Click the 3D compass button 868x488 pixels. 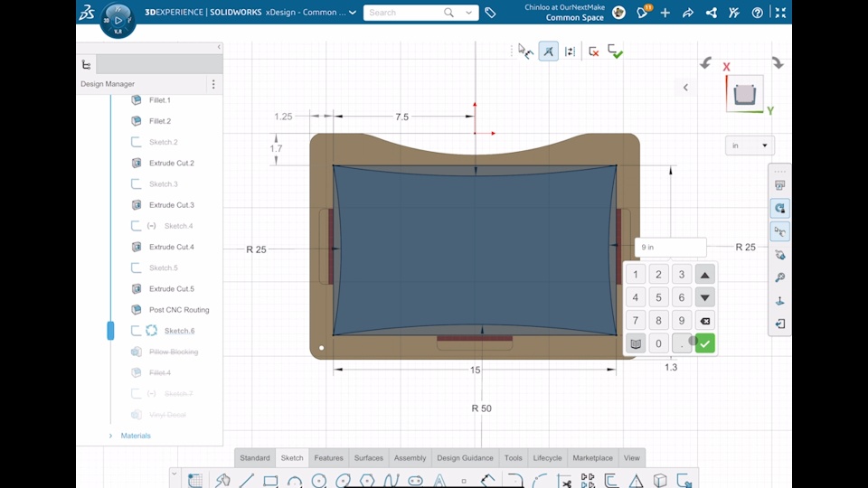pyautogui.click(x=118, y=21)
